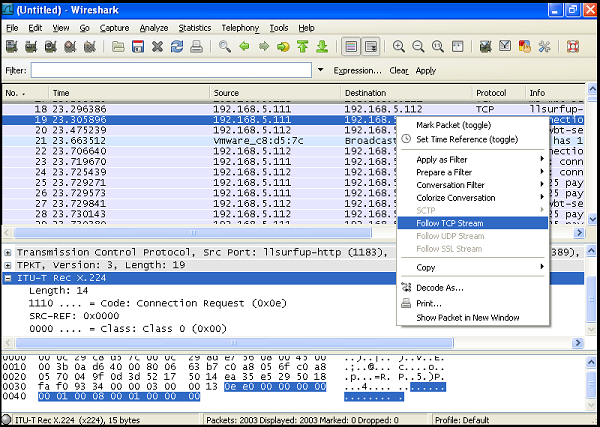Open a capture file folder icon

coord(118,47)
